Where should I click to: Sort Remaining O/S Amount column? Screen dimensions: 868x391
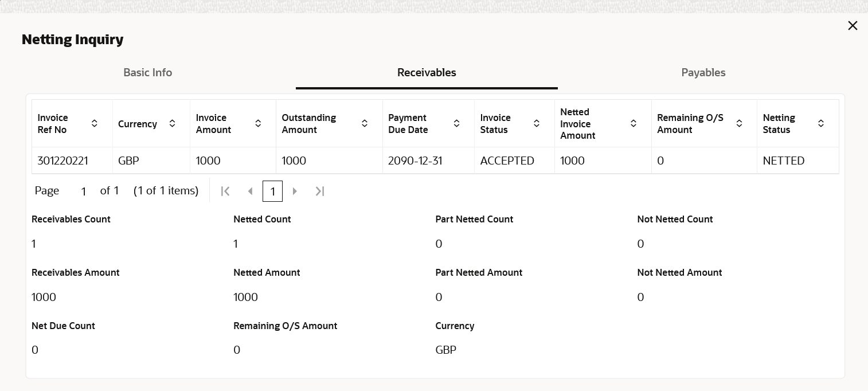[739, 124]
